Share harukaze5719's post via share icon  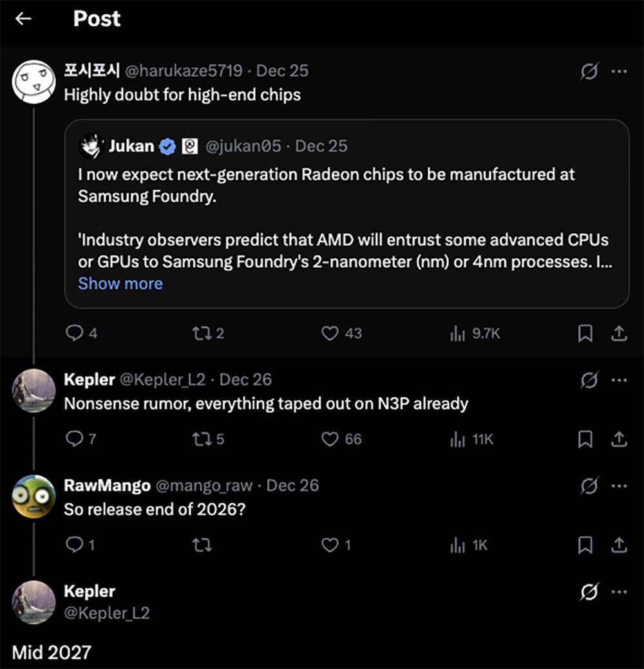click(x=618, y=333)
